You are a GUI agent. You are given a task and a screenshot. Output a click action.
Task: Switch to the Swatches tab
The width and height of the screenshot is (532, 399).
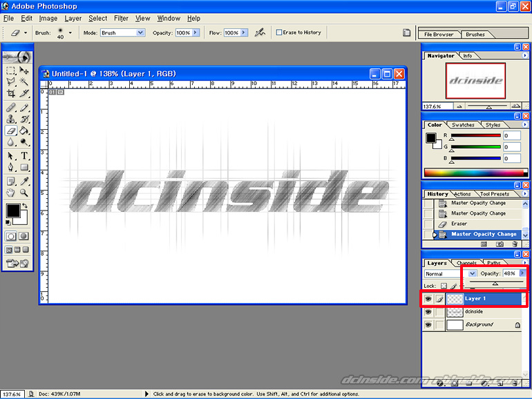pos(463,125)
